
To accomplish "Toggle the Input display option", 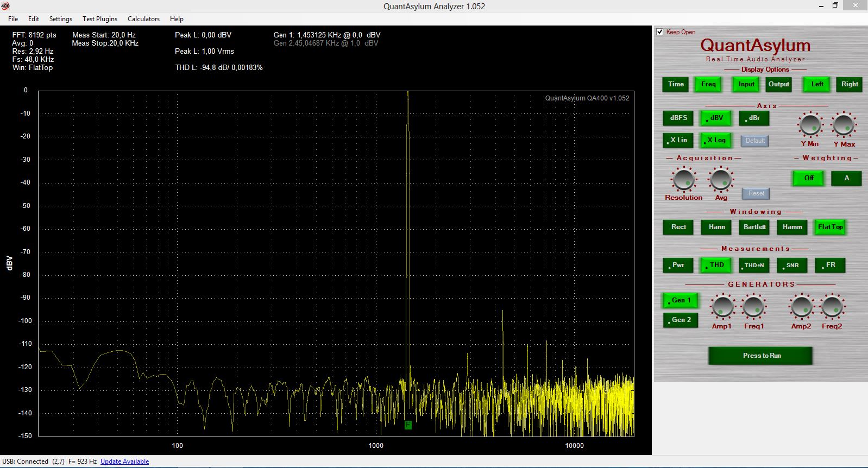I will pyautogui.click(x=746, y=84).
